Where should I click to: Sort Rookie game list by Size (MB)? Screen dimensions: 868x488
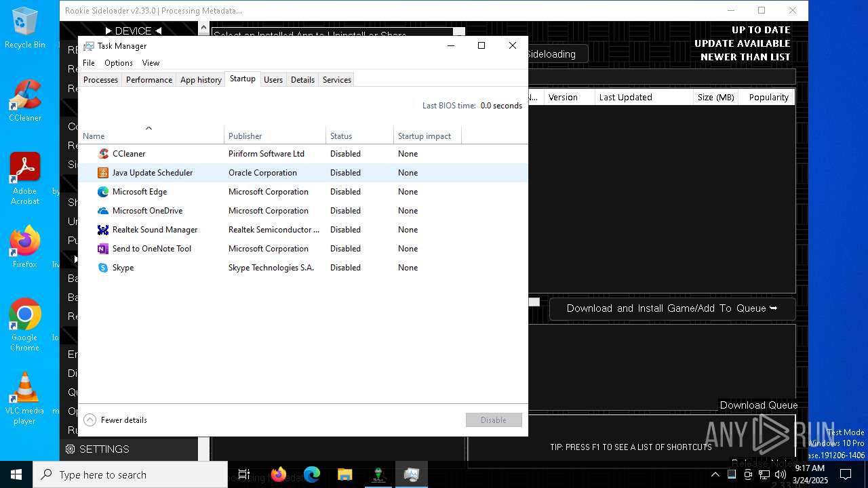(716, 98)
